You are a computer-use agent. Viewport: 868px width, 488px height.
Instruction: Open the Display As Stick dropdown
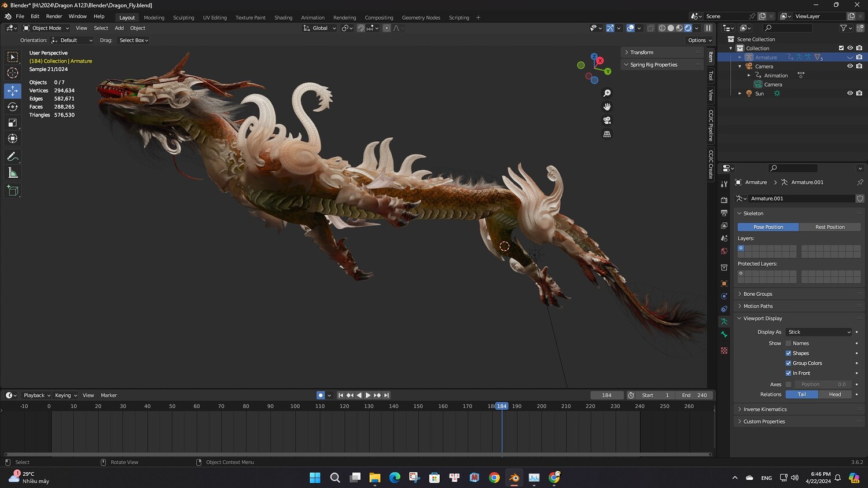[819, 332]
